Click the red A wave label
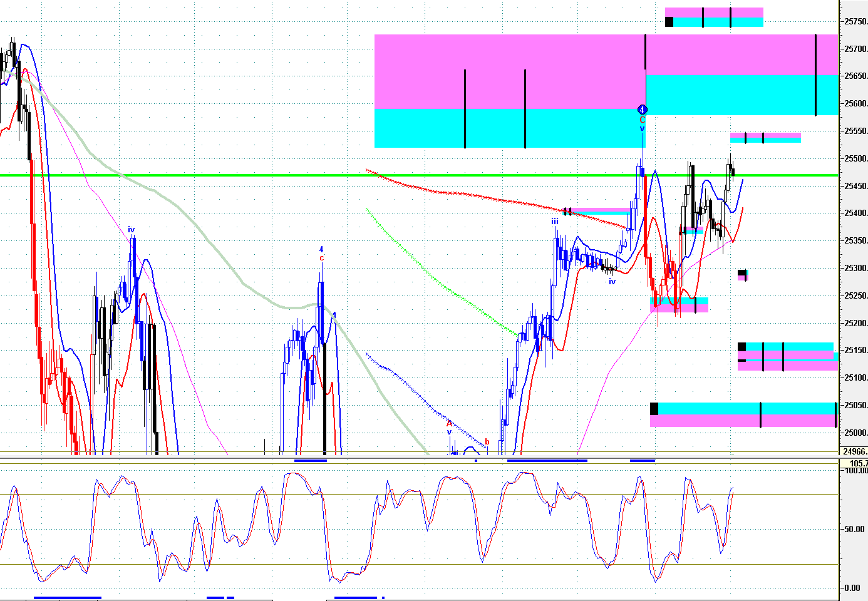868x601 pixels. (449, 424)
